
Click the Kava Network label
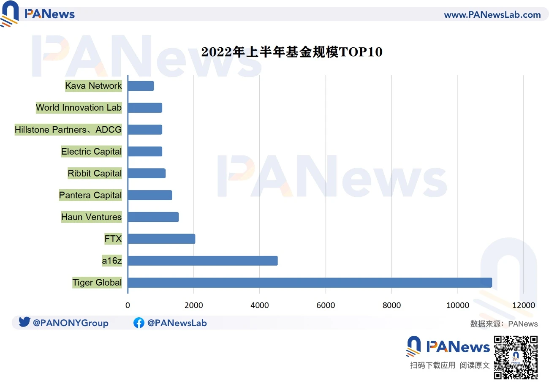(x=93, y=86)
